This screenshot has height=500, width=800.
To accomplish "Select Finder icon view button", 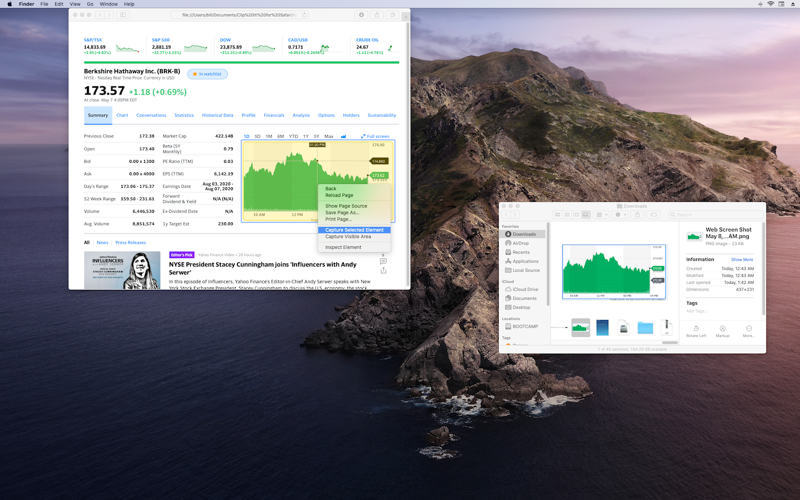I will 558,215.
